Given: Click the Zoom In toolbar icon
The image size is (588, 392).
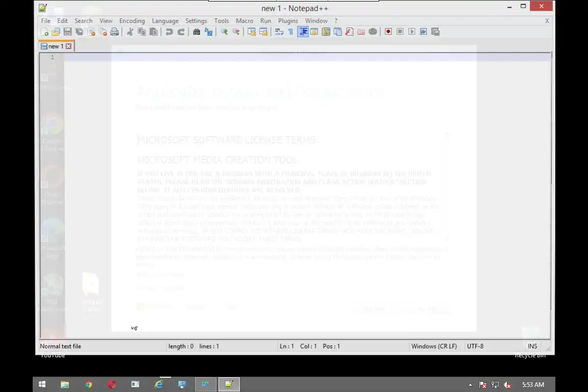Looking at the screenshot, I should 224,32.
